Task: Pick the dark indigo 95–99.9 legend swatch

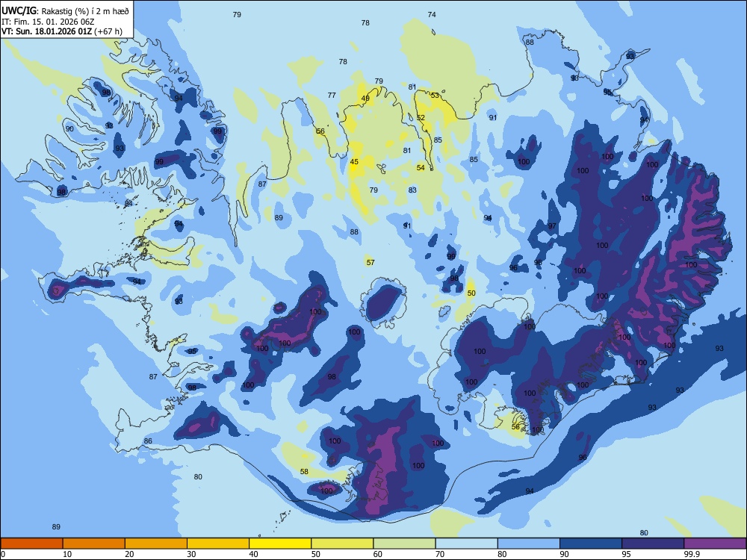Action: (x=653, y=544)
